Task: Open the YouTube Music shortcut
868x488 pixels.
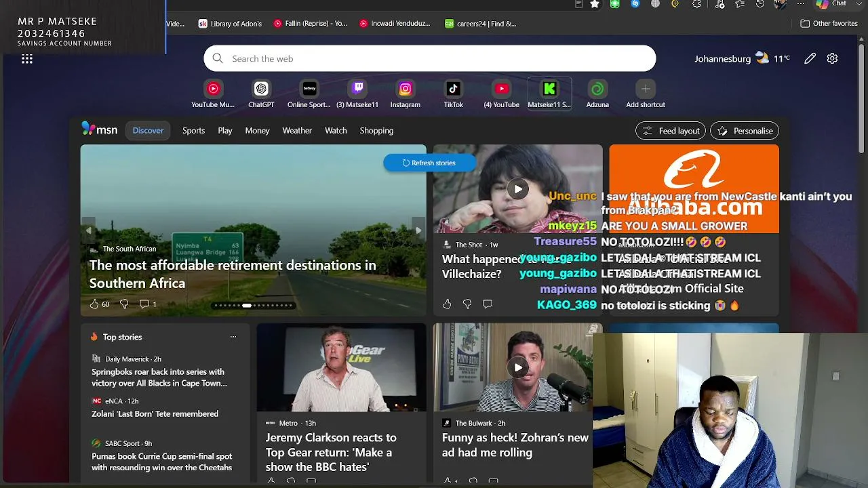Action: pyautogui.click(x=213, y=94)
